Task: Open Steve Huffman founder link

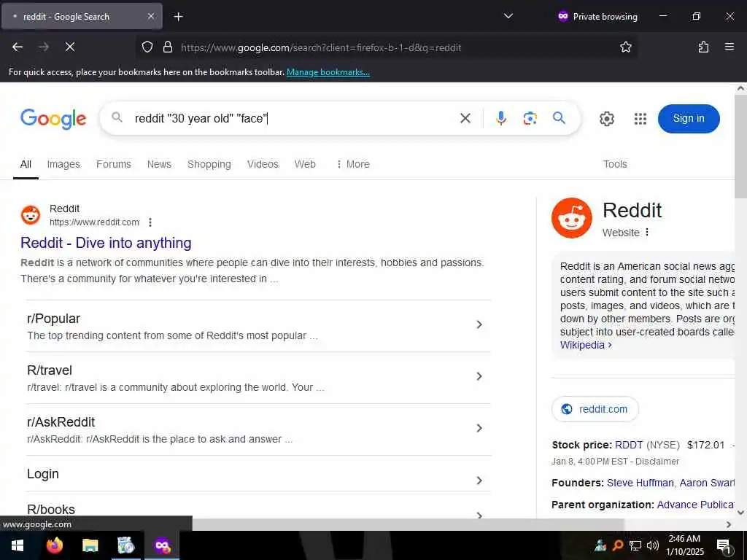Action: (640, 483)
